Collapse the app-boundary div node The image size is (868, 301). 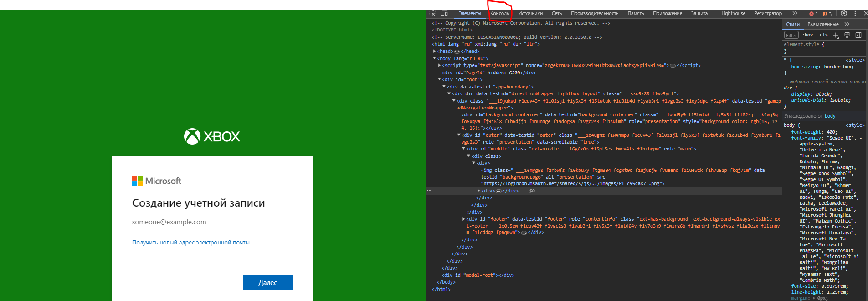(444, 87)
